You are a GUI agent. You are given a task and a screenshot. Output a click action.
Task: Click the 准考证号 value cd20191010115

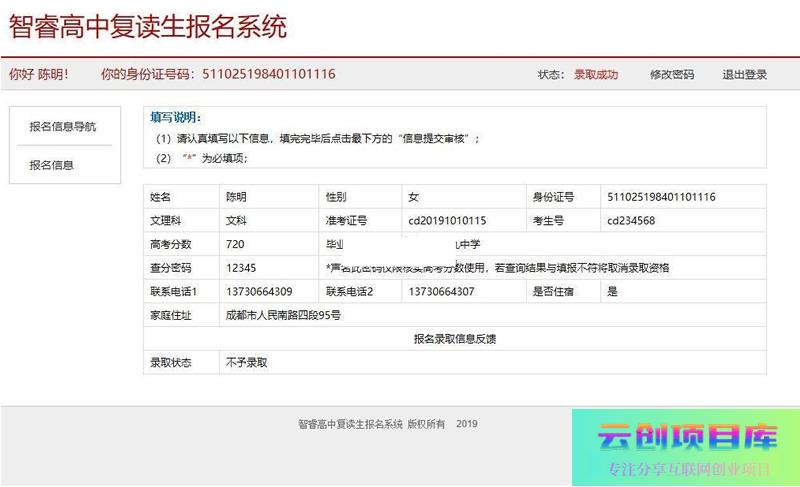(447, 221)
